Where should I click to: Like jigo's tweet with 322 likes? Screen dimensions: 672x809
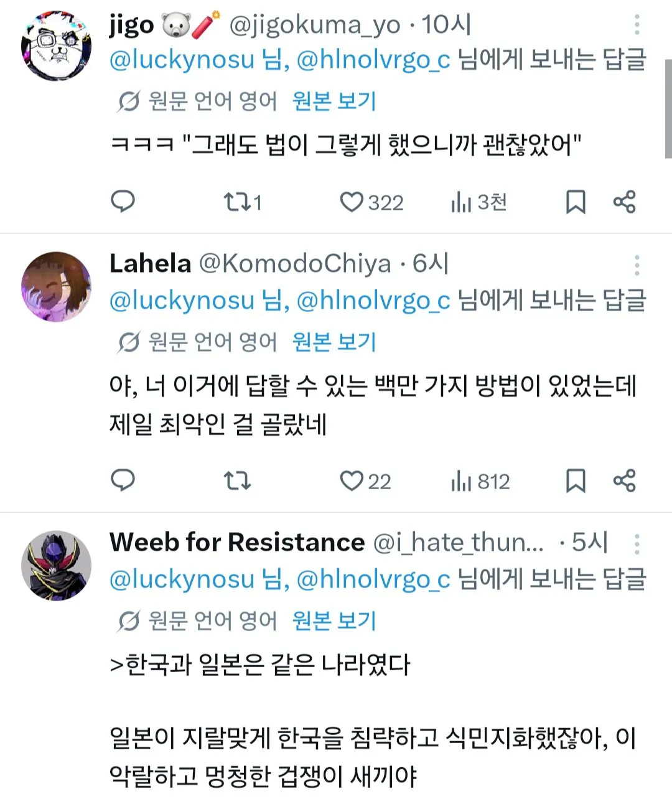(352, 202)
